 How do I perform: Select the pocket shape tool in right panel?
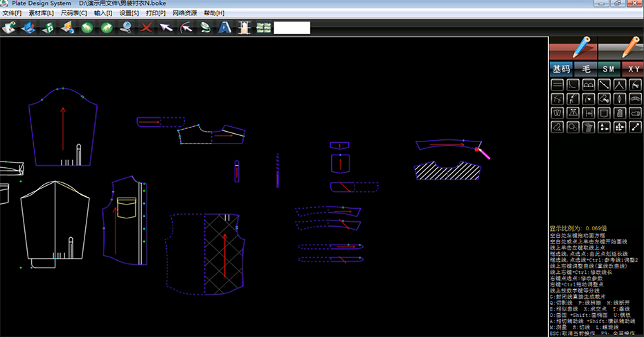(604, 112)
